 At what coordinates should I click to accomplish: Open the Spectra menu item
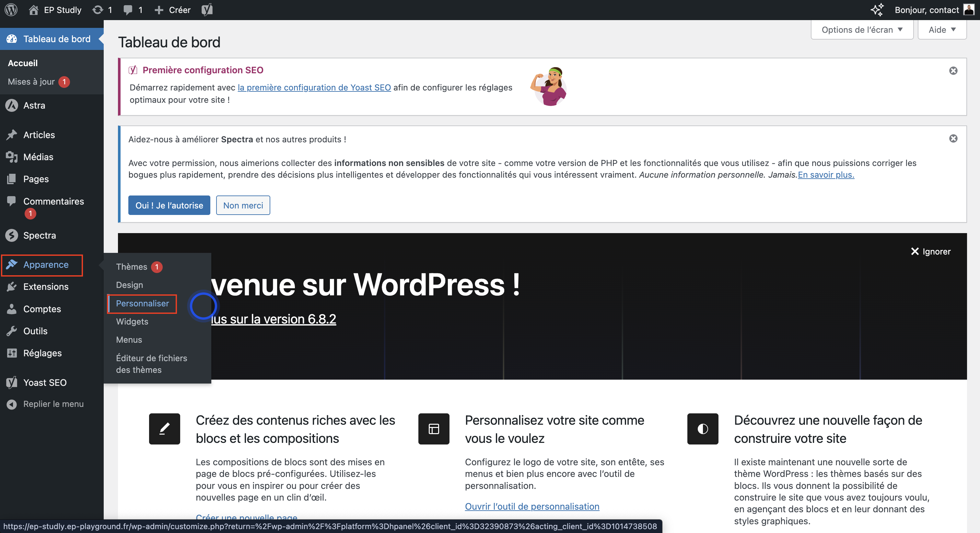(40, 235)
